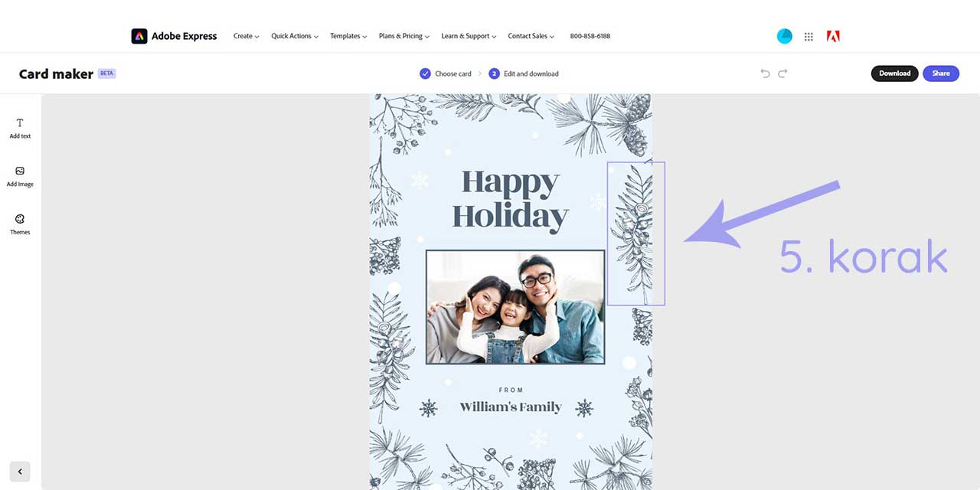Image resolution: width=980 pixels, height=490 pixels.
Task: Call the 800-858-6188 sales number
Action: coord(590,35)
